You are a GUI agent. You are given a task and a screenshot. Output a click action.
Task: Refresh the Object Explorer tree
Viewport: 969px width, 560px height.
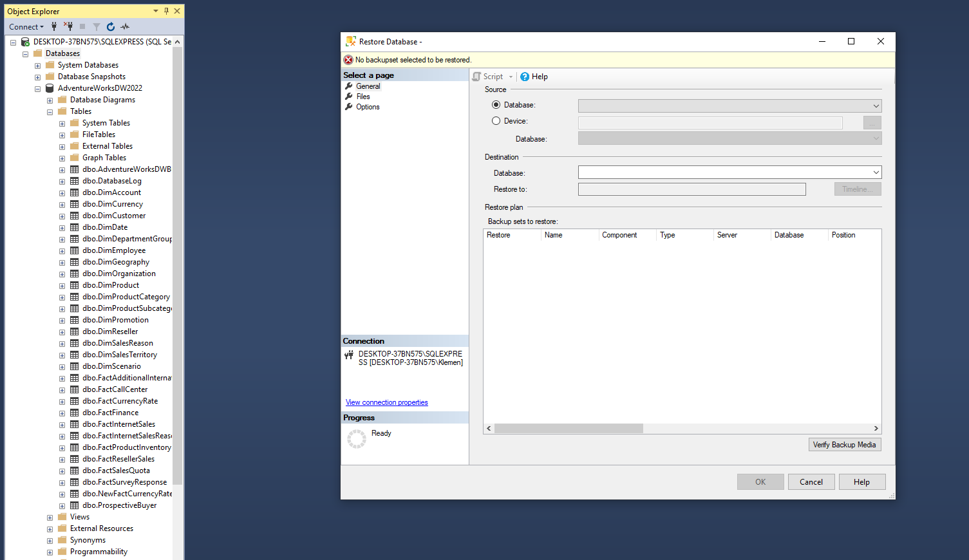(111, 26)
